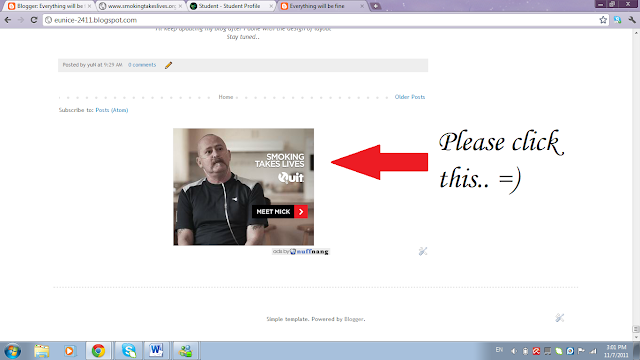Click the green tray icon after the monitor icon
Image resolution: width=640 pixels, height=360 pixels.
(x=559, y=351)
